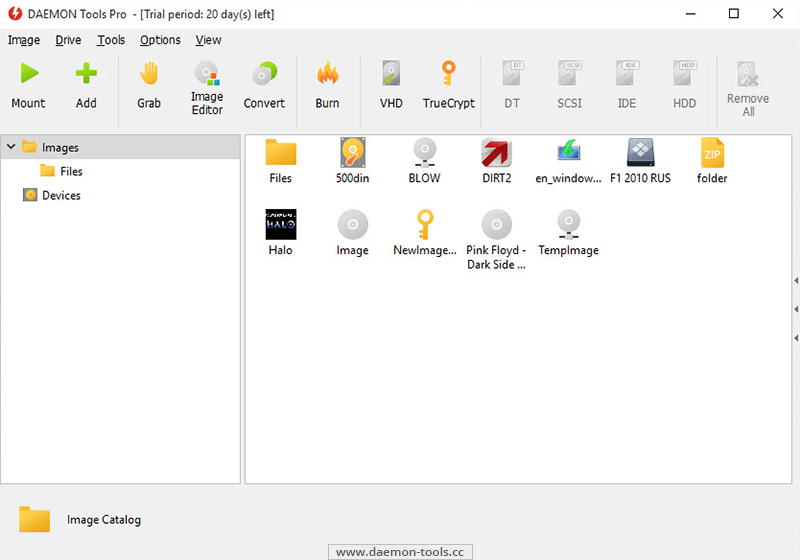800x560 pixels.
Task: Open the Image menu
Action: pyautogui.click(x=23, y=40)
